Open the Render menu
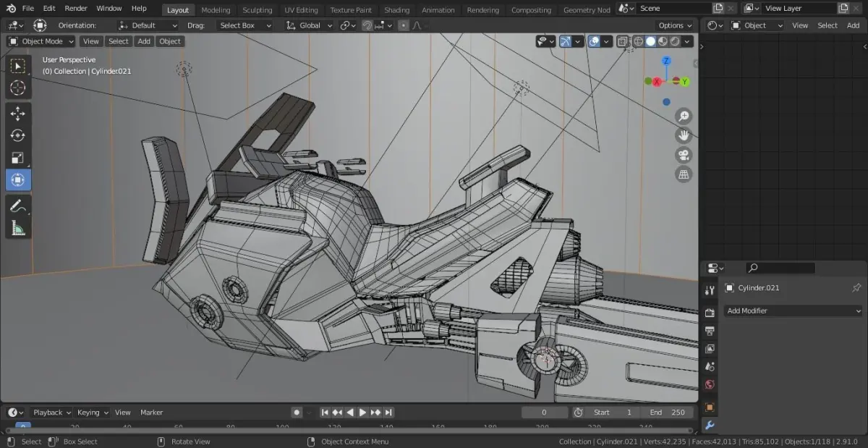 [76, 9]
